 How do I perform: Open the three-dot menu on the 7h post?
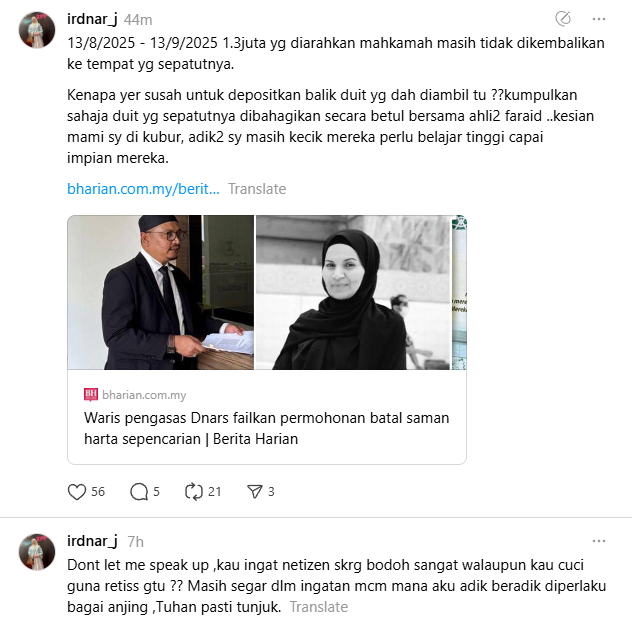599,541
